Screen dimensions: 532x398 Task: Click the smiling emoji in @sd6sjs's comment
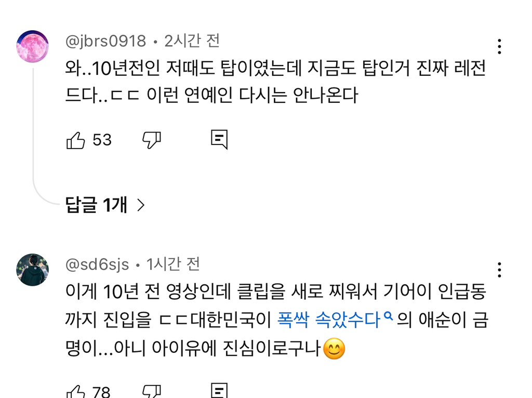pos(334,349)
